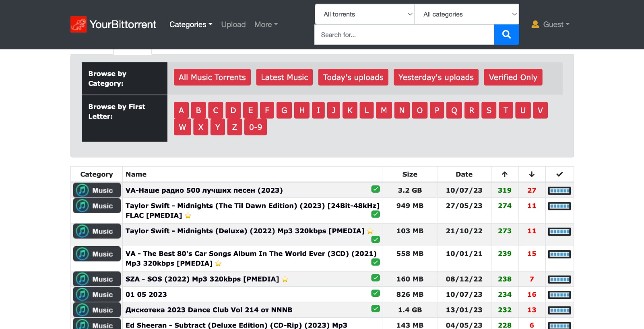Open the 01 05 2023 torrent
644x329 pixels.
point(146,294)
